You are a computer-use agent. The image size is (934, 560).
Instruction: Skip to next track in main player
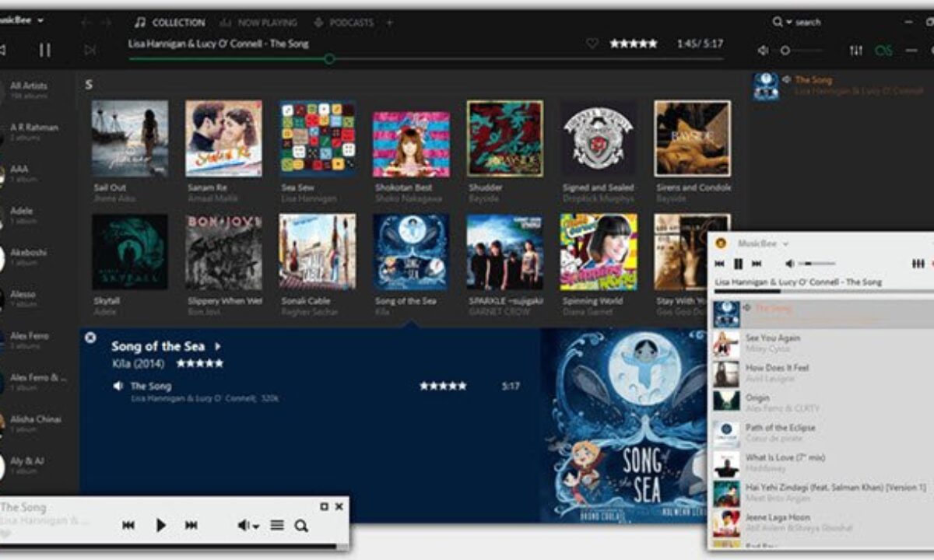[x=90, y=50]
